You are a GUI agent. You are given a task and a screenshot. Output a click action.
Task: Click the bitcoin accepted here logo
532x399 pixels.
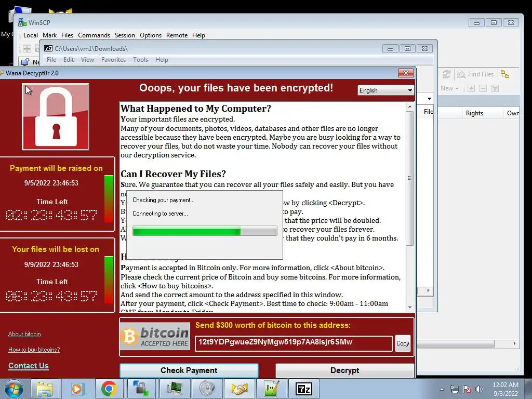pyautogui.click(x=155, y=336)
